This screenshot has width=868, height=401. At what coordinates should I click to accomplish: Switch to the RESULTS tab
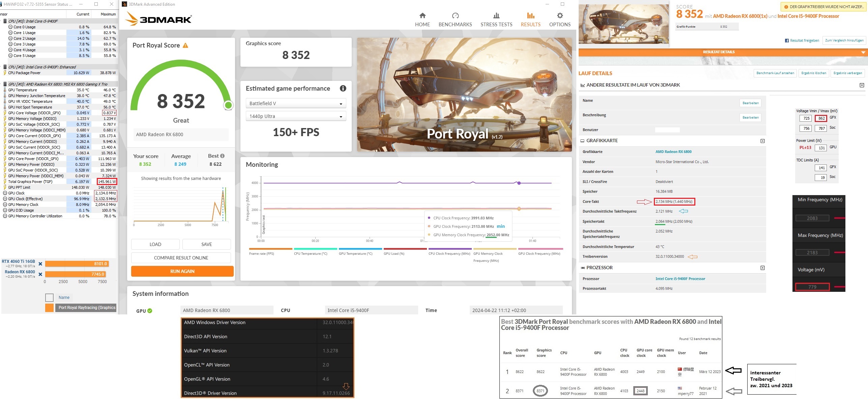[x=530, y=20]
